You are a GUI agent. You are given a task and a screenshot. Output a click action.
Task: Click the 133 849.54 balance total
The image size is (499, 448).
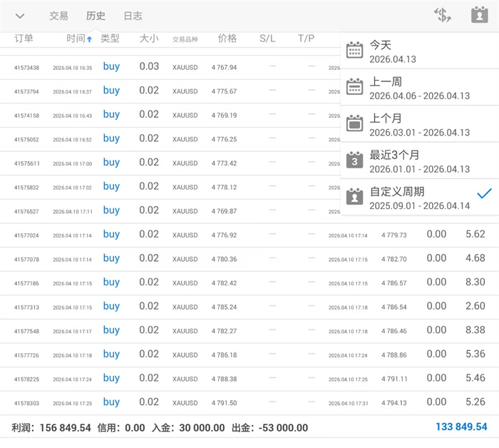click(x=461, y=427)
